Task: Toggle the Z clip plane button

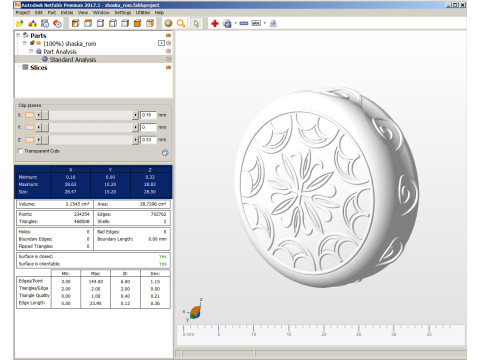Action: pyautogui.click(x=30, y=140)
